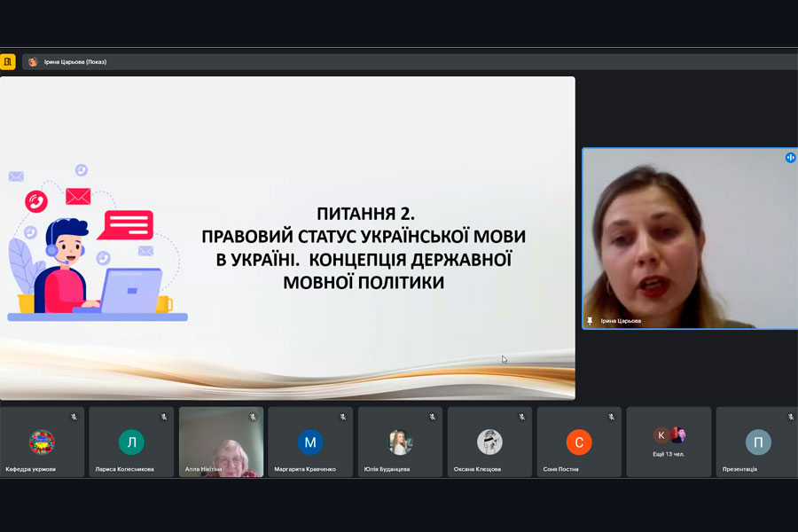This screenshot has width=798, height=532.
Task: Click the blue speaking indicator on speaker tile
Action: point(790,157)
